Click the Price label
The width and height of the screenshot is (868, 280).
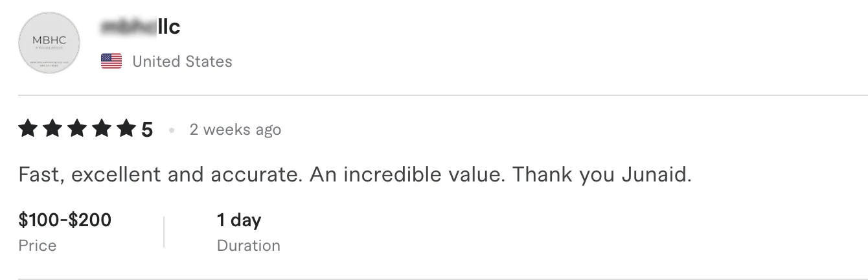click(38, 246)
